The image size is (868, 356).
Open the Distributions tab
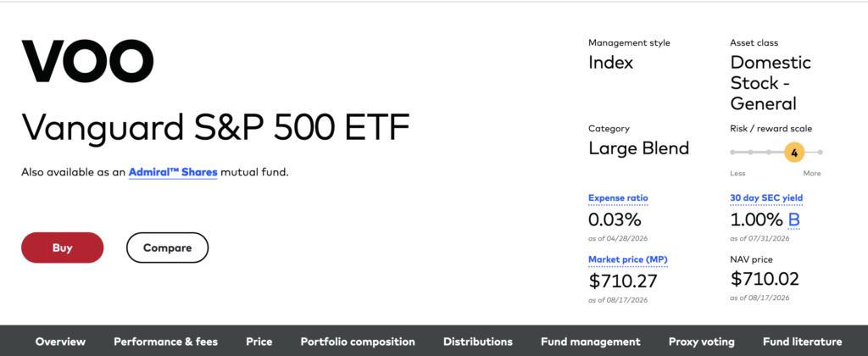(x=478, y=342)
